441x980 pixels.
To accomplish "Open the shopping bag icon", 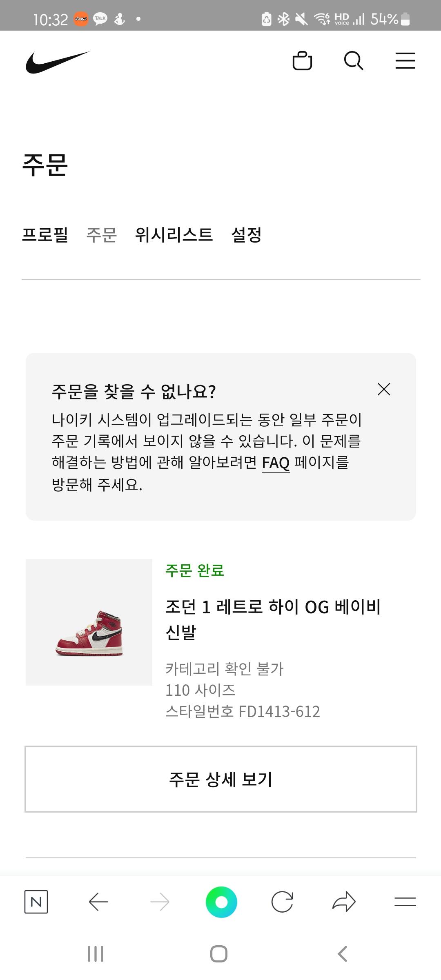I will 302,61.
